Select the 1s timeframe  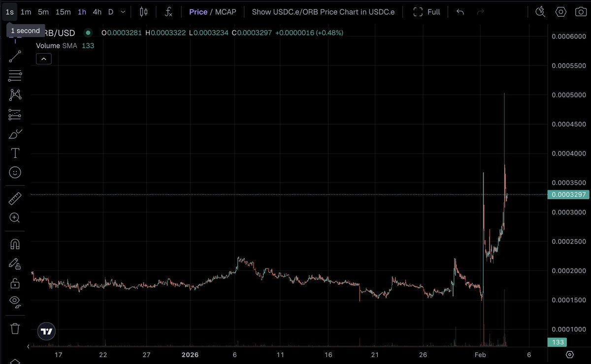click(9, 12)
